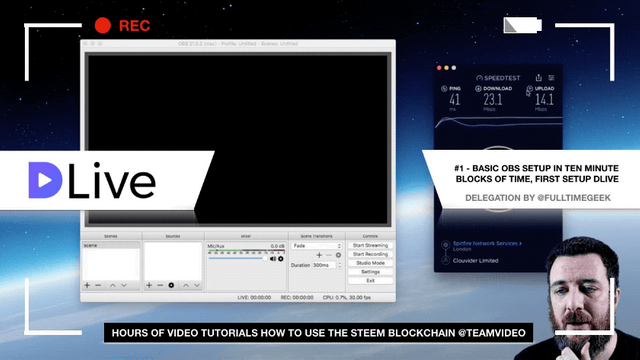Move the source up with the up chevron
Viewport: 640px width, 360px height.
(x=186, y=285)
